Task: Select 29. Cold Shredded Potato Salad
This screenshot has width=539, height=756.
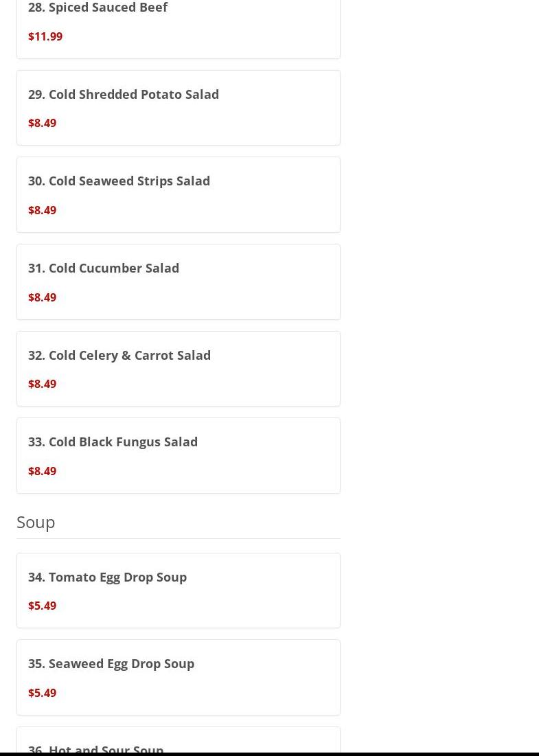Action: point(124,94)
